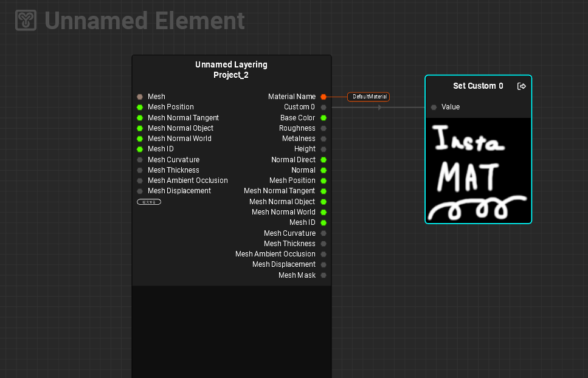The image size is (588, 378).
Task: Click the Value input pin on Set Custom 0
Action: pos(434,108)
